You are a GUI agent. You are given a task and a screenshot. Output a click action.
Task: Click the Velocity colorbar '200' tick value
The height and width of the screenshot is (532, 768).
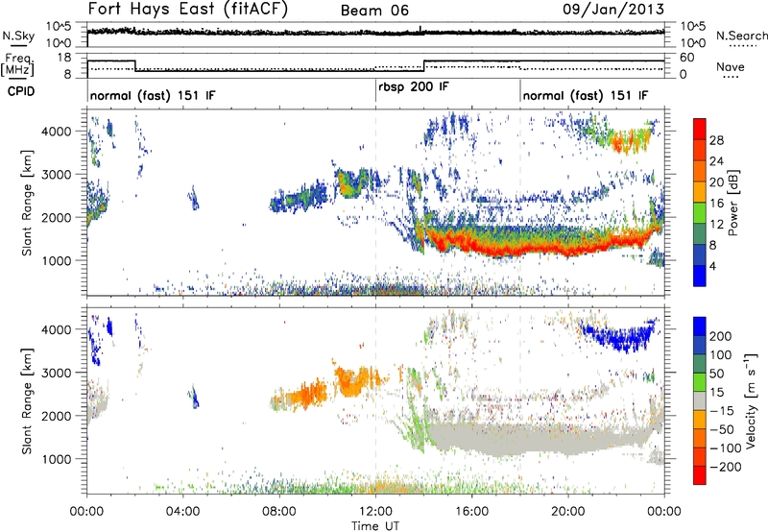[721, 336]
